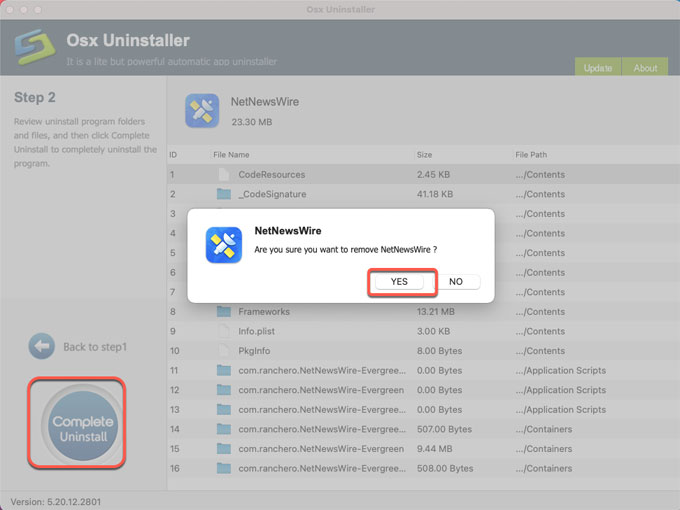Click the version number in status bar
The width and height of the screenshot is (680, 510).
[x=56, y=502]
